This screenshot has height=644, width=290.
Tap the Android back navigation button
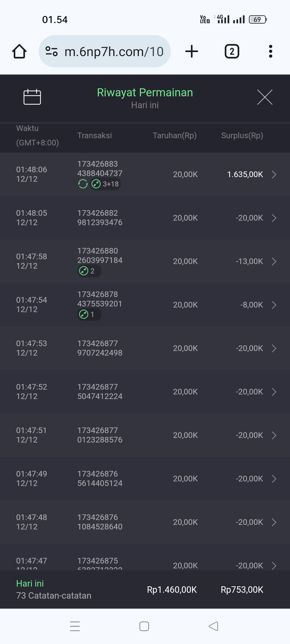point(213,626)
